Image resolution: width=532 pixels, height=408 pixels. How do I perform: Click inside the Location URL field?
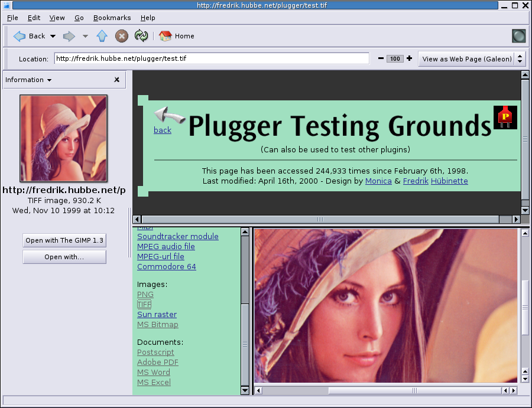pos(212,58)
